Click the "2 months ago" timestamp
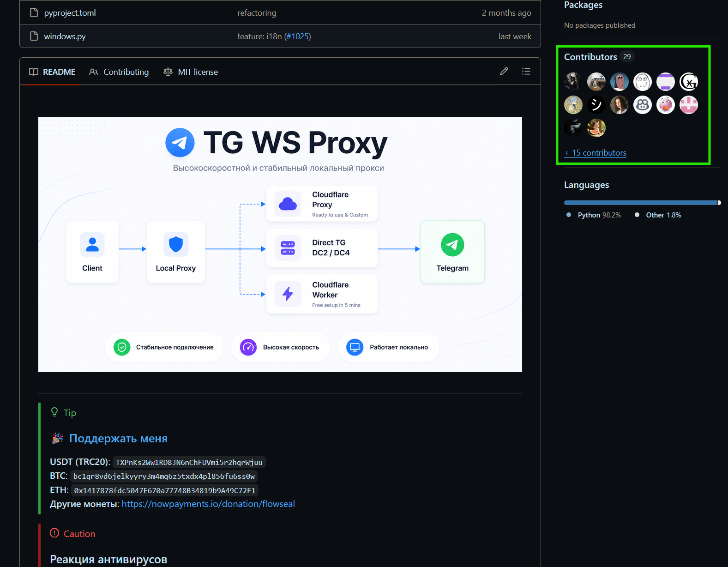 (x=506, y=13)
